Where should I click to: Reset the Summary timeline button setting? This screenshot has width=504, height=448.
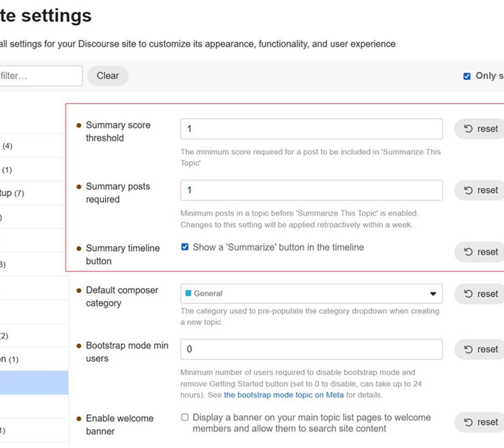point(479,252)
